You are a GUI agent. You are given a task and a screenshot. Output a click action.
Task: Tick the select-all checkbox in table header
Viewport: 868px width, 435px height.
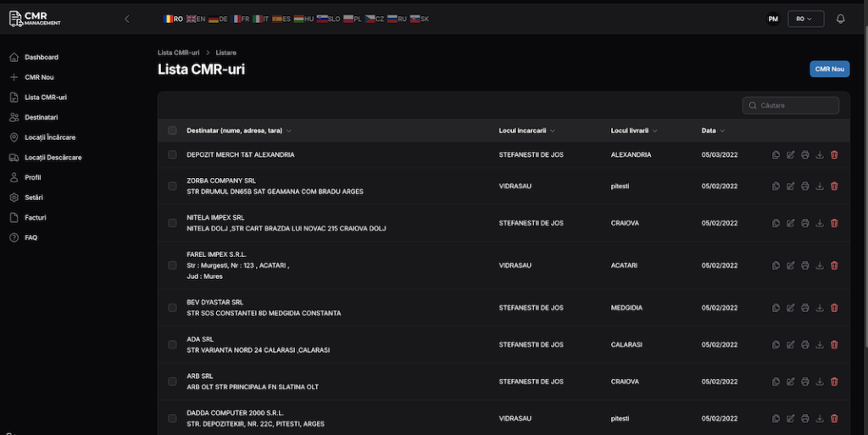[172, 131]
